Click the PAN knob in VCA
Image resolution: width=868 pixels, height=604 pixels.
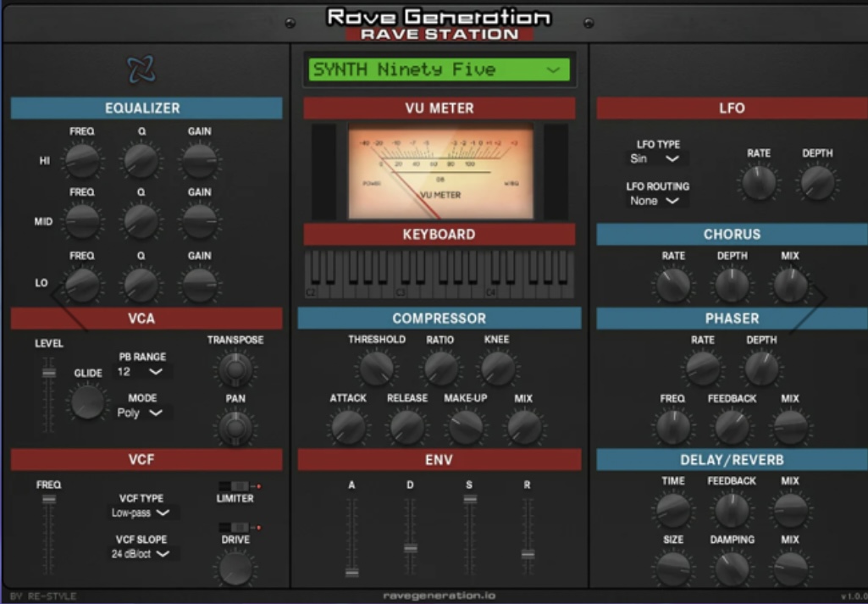(235, 428)
